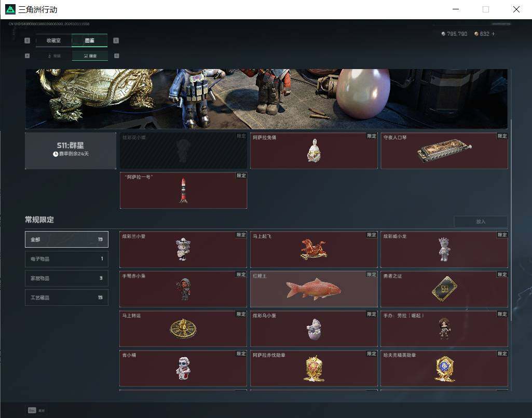Viewport: 532px width, 418px height.
Task: Filter items by 家居物品 category
Action: click(66, 278)
